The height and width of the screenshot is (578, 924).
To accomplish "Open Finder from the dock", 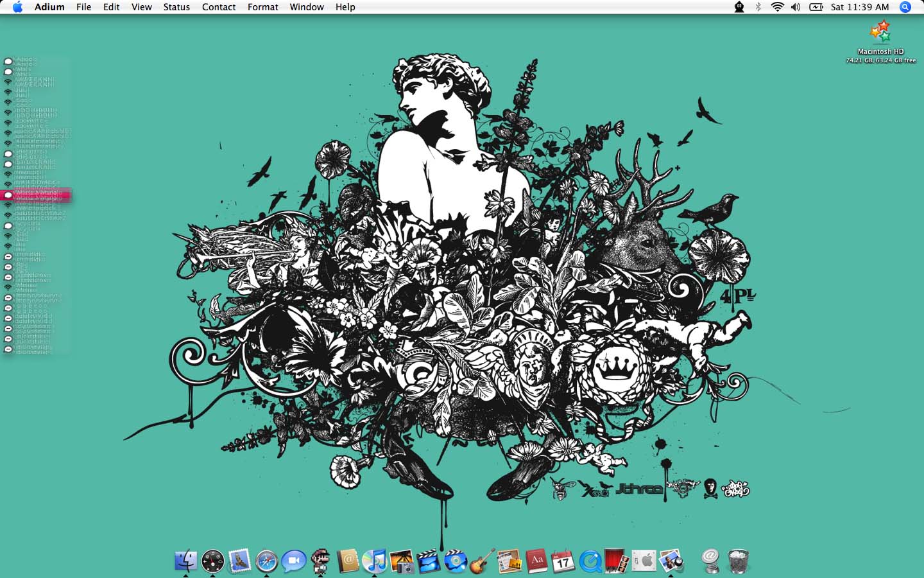I will (186, 561).
